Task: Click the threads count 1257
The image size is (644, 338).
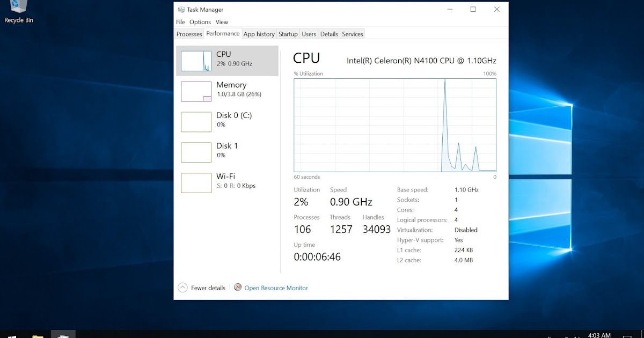Action: coord(341,230)
